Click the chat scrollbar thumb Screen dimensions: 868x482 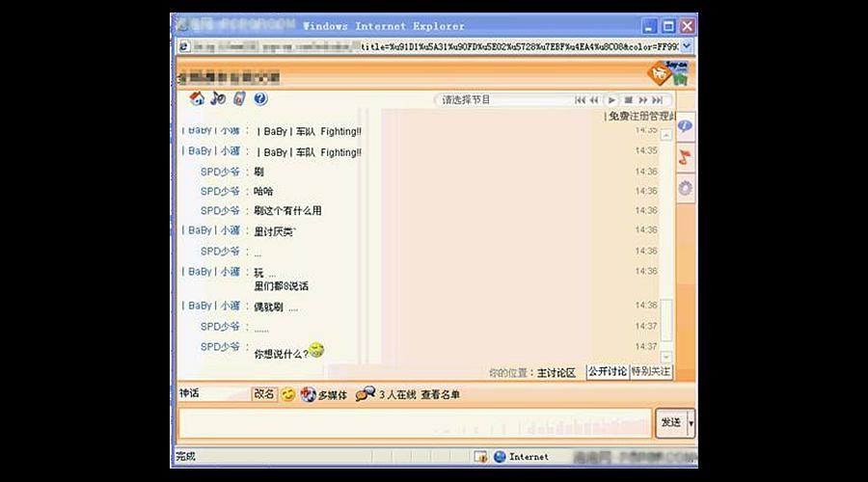[666, 320]
